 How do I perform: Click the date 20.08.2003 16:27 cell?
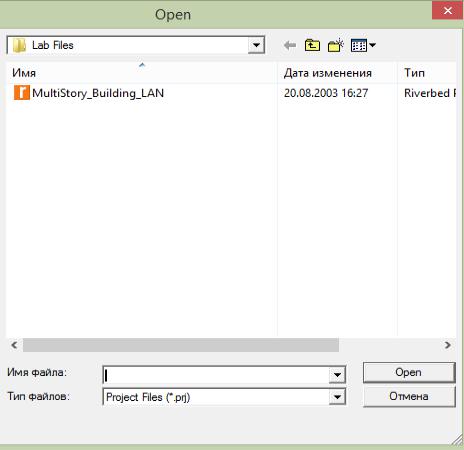pyautogui.click(x=326, y=93)
